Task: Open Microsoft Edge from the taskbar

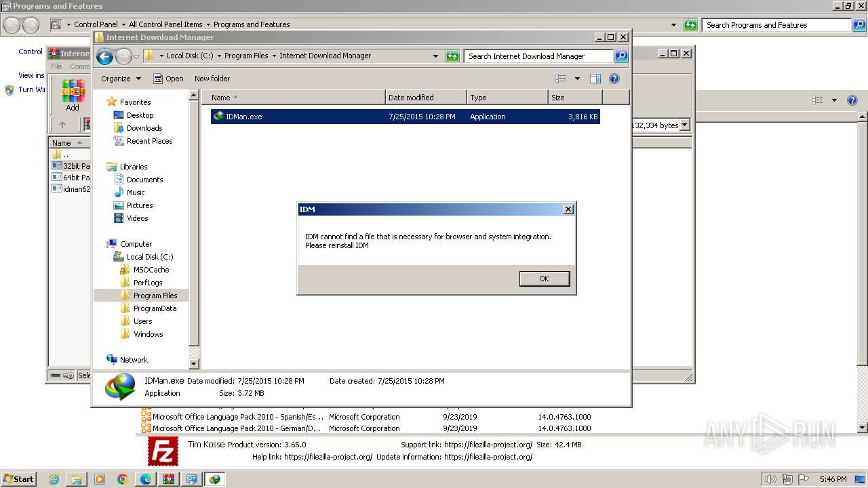Action: pyautogui.click(x=146, y=479)
